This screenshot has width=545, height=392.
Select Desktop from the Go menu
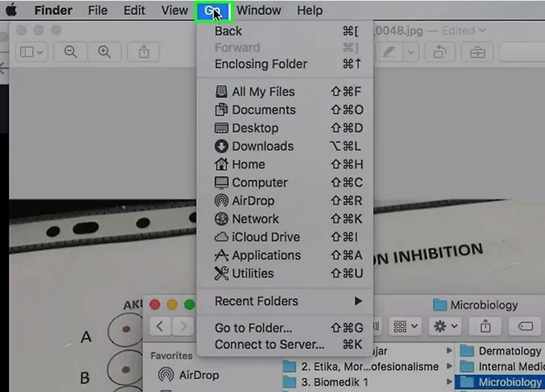(285, 128)
